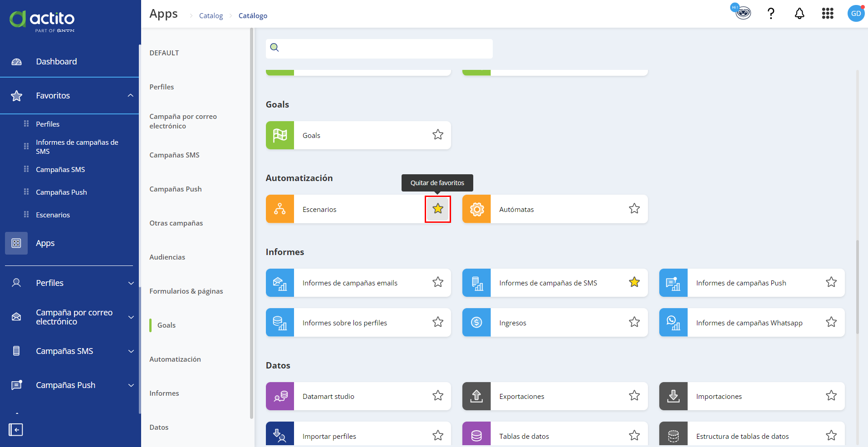
Task: Open Perfiles under Favoritos
Action: (x=48, y=124)
